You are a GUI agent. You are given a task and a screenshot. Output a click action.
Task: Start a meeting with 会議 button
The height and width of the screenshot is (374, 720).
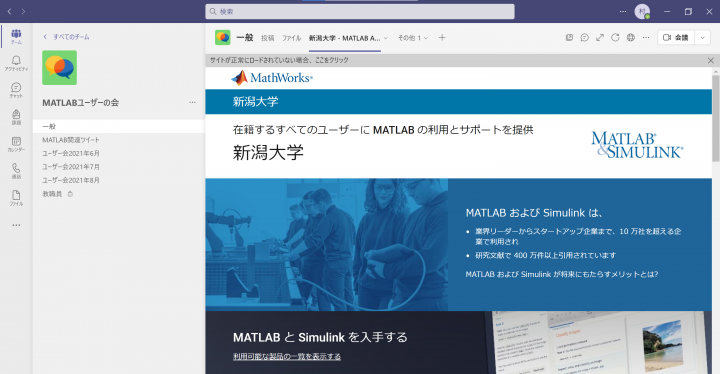[676, 38]
